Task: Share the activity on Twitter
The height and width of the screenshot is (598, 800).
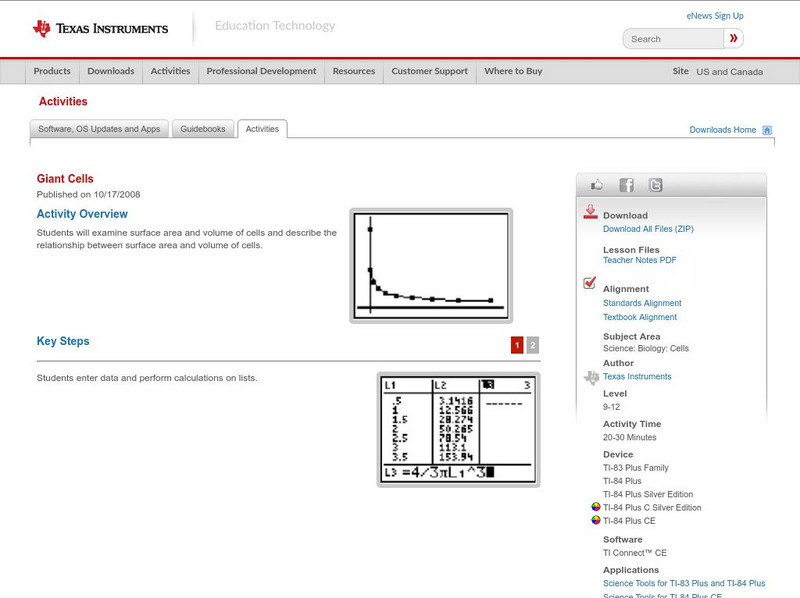Action: click(x=656, y=185)
